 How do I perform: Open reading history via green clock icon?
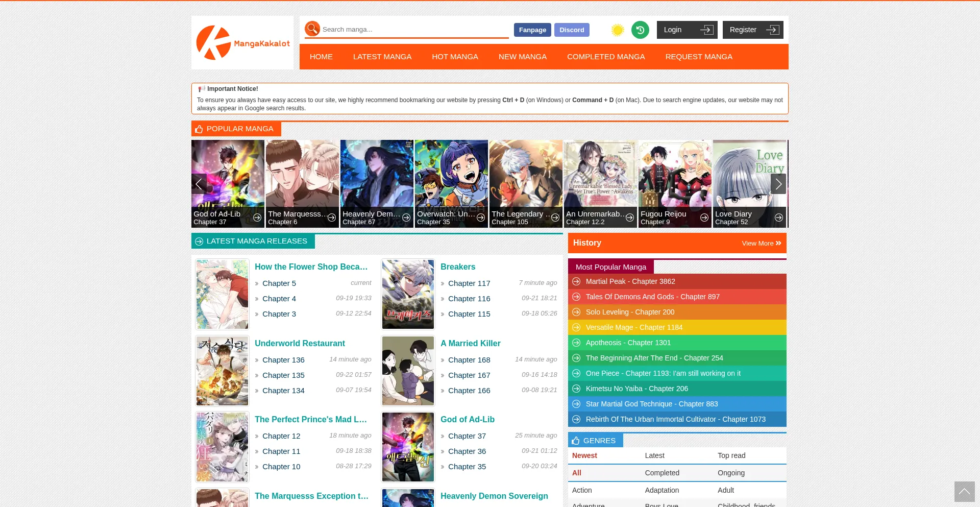[x=640, y=30]
